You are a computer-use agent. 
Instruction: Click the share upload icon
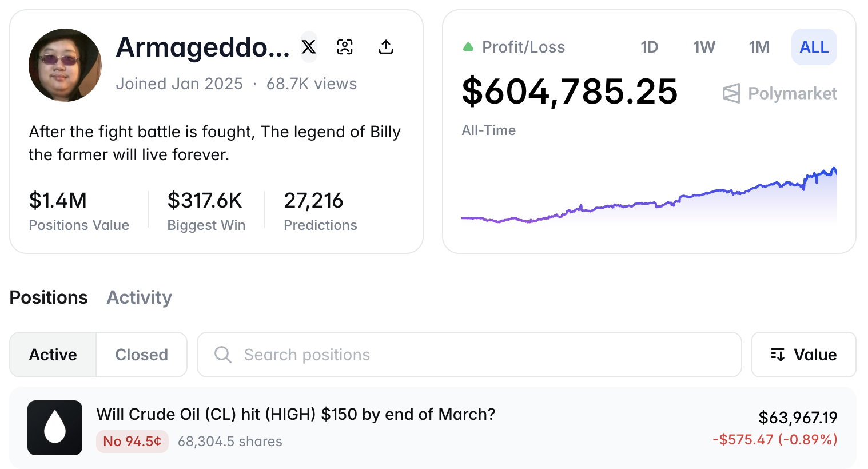386,47
